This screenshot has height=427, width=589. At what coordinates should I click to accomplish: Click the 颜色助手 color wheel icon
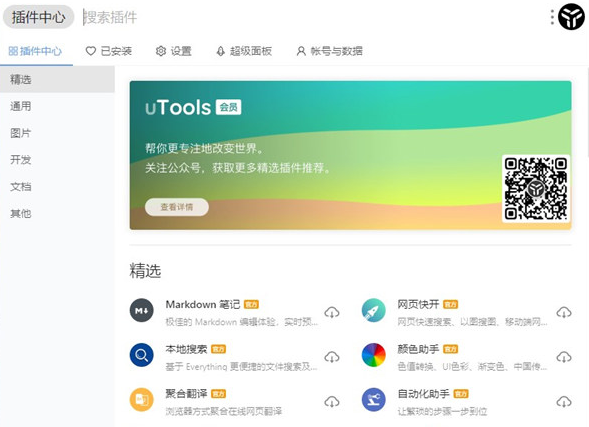coord(374,355)
